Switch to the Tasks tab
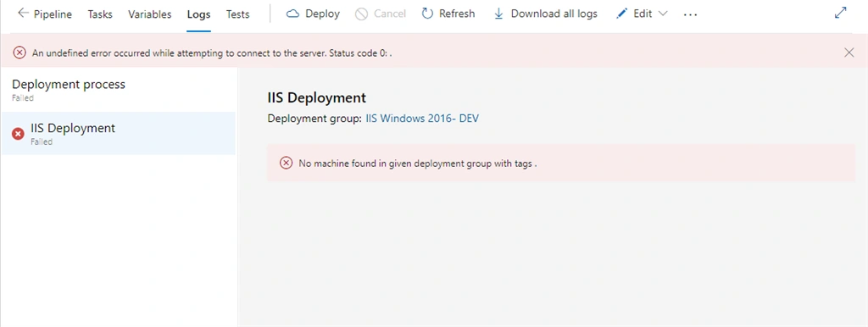Image resolution: width=868 pixels, height=327 pixels. 100,14
